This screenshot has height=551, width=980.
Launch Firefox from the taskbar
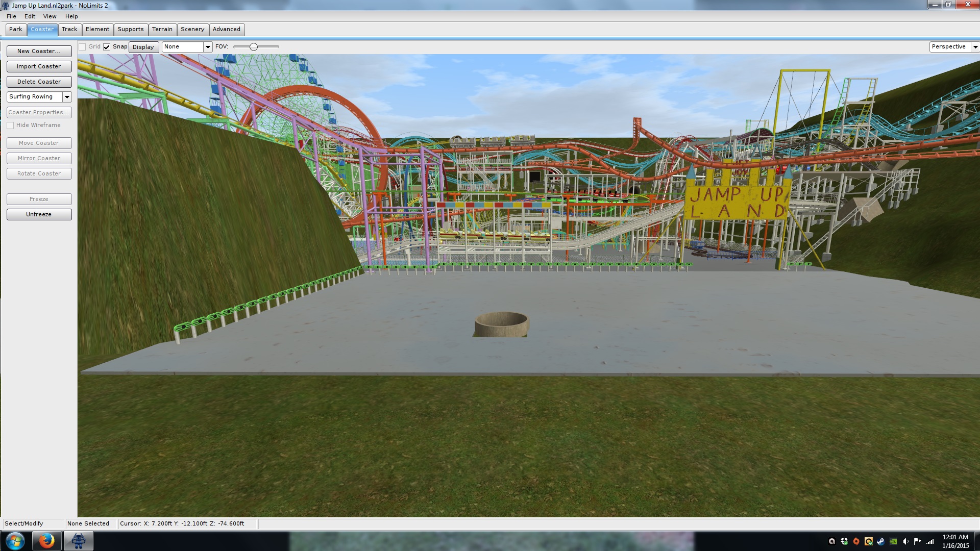point(46,541)
